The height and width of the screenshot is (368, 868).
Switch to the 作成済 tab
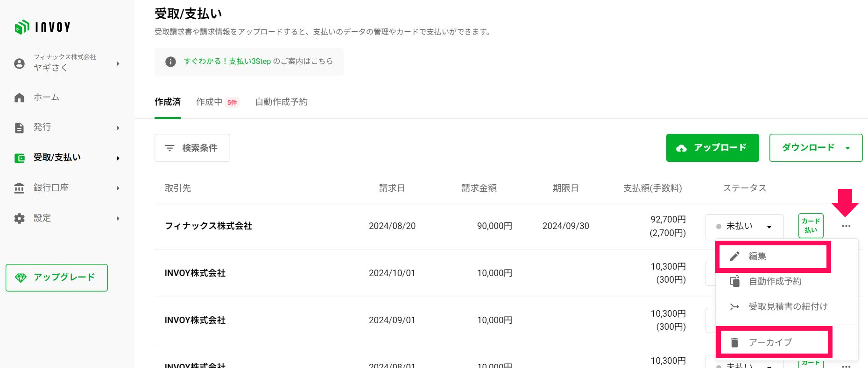[x=168, y=102]
